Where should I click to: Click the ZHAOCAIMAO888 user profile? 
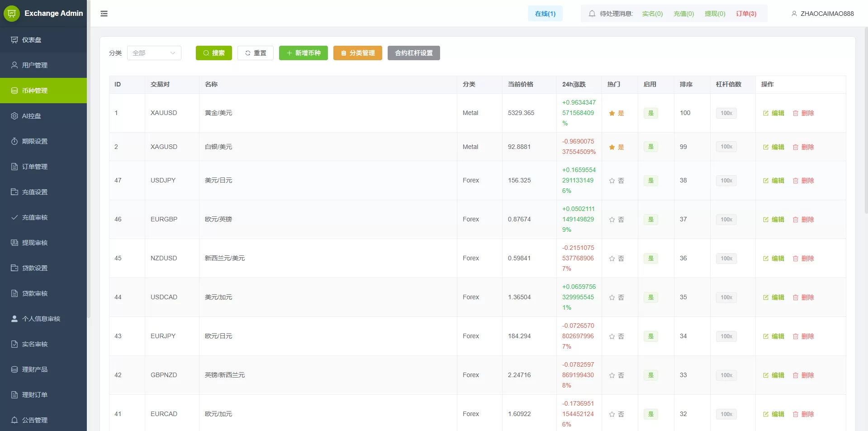click(822, 14)
